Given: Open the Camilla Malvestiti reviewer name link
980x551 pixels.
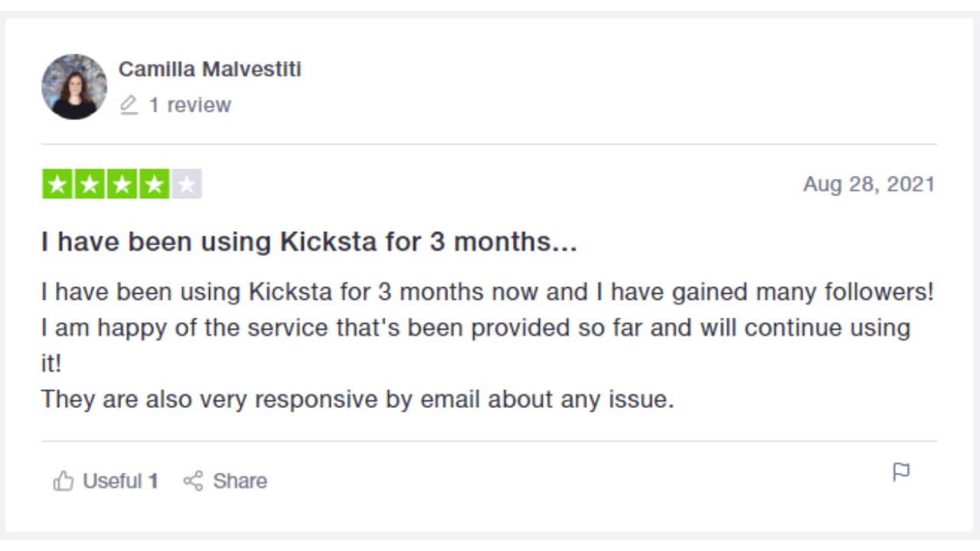Looking at the screenshot, I should (210, 69).
